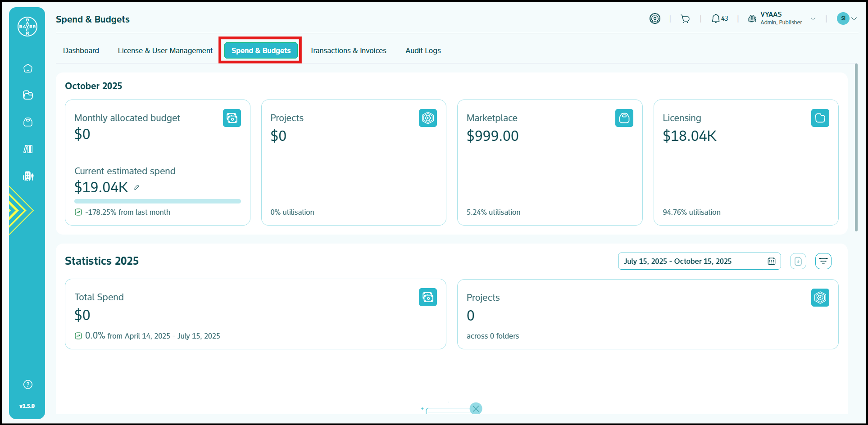The height and width of the screenshot is (425, 868).
Task: Expand the VYAAS organization dropdown
Action: tap(813, 19)
